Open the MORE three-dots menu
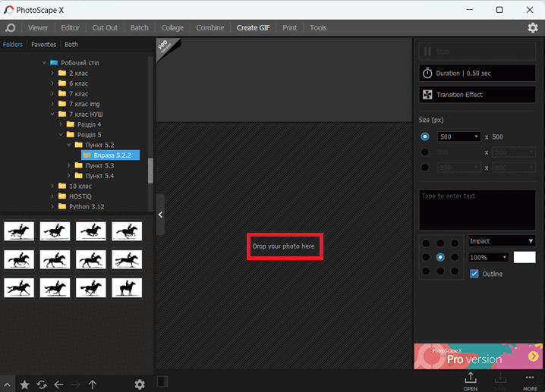Viewport: 545px width, 392px height. [530, 381]
